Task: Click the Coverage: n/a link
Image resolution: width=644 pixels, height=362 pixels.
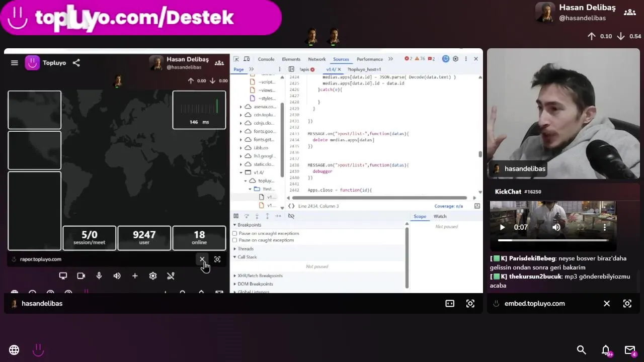Action: coord(448,206)
